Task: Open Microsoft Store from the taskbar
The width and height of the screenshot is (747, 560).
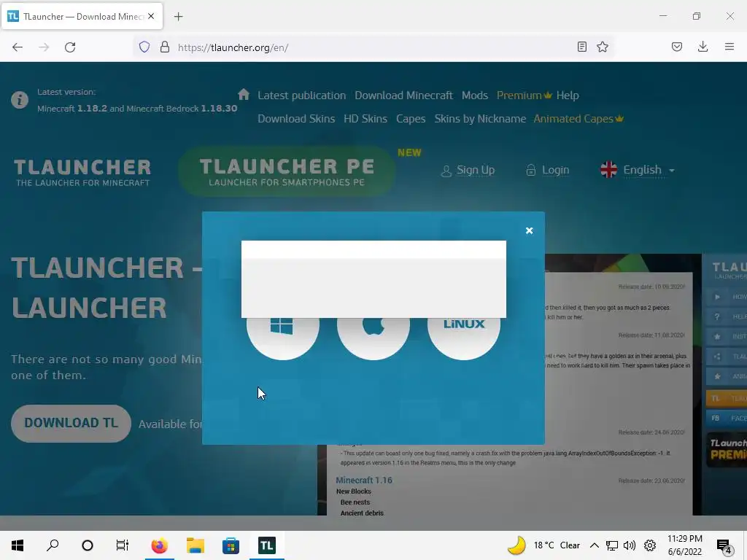Action: click(231, 545)
